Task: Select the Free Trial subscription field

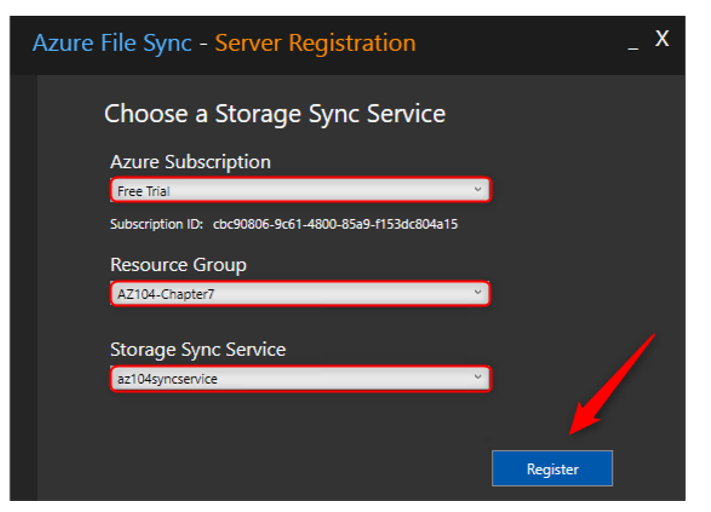Action: (x=300, y=190)
